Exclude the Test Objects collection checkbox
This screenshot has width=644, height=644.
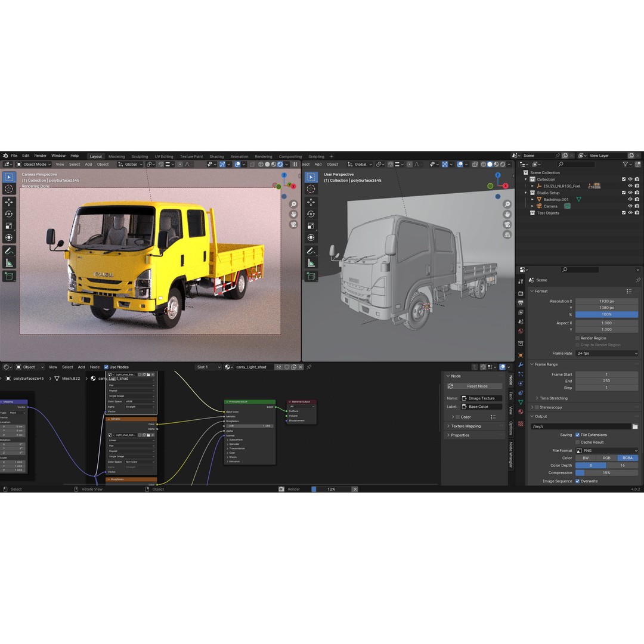click(x=624, y=213)
